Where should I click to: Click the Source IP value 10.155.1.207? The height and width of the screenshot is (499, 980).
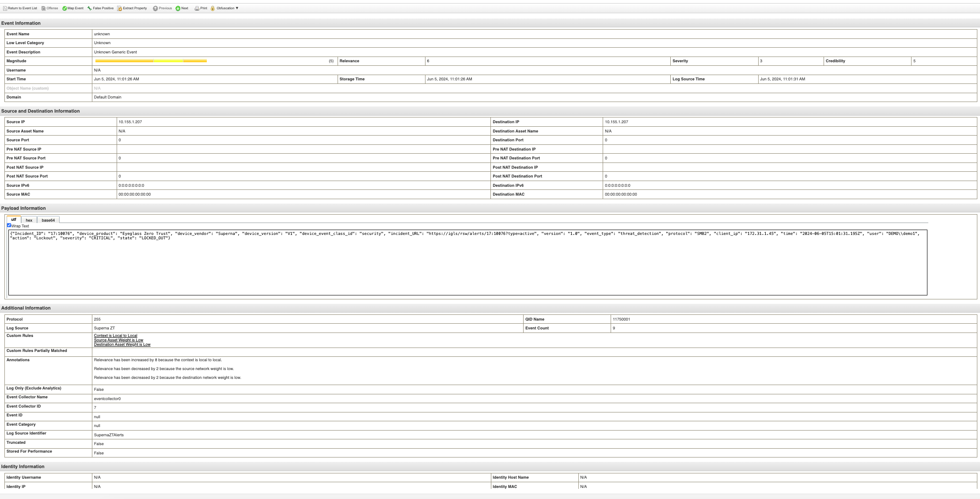[x=130, y=122]
